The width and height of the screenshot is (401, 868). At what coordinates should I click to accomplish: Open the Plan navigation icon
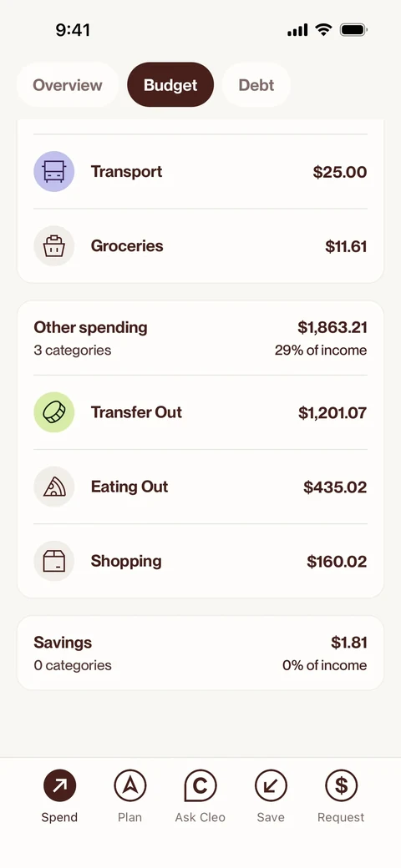pos(129,785)
